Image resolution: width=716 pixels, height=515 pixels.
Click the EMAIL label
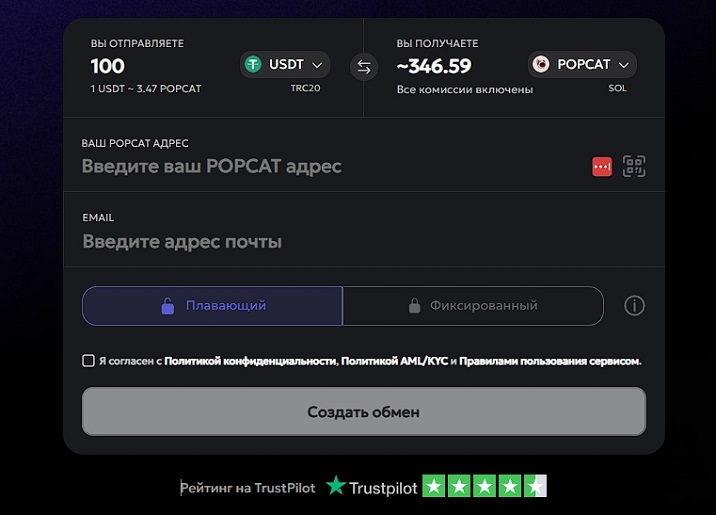pyautogui.click(x=98, y=218)
